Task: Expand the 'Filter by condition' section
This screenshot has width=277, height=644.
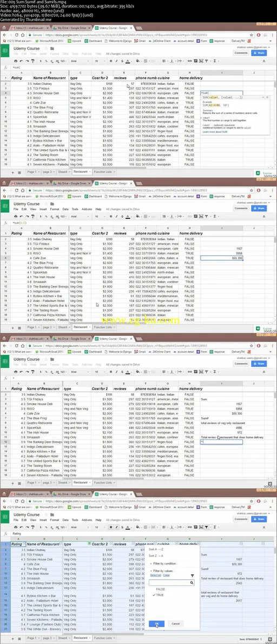Action: coord(163,563)
